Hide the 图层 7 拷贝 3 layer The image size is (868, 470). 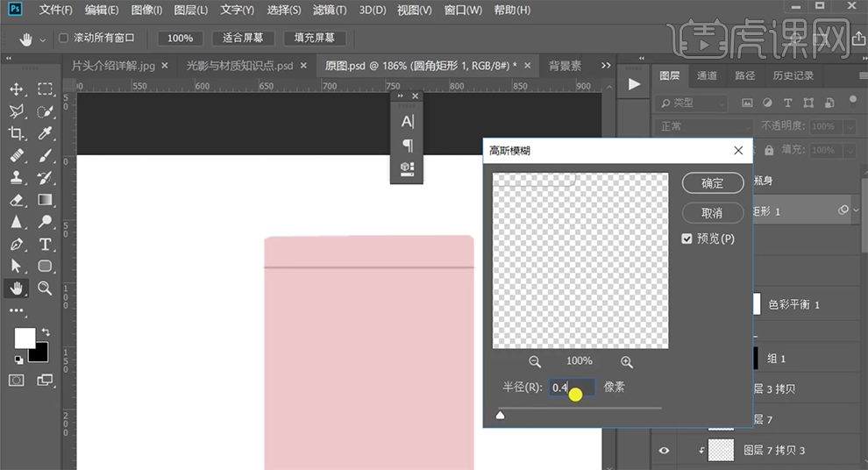click(x=664, y=450)
